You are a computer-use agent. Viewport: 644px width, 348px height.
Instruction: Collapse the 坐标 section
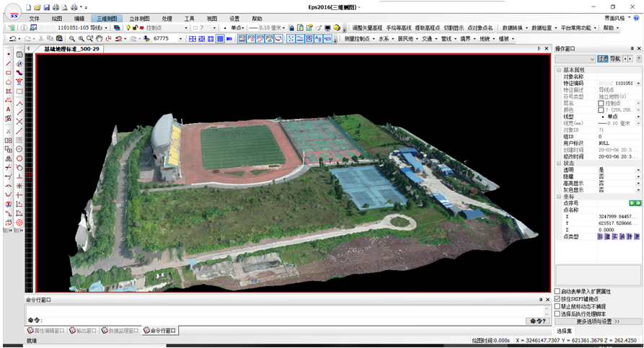pyautogui.click(x=559, y=197)
